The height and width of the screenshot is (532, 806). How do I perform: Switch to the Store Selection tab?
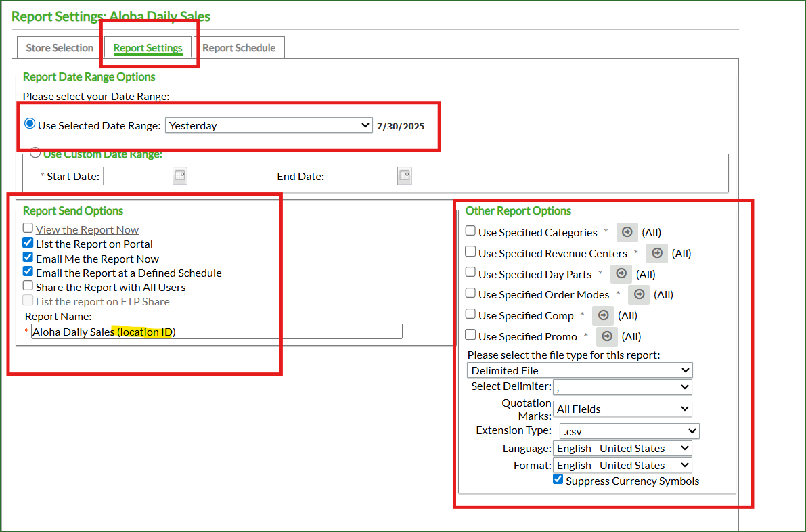tap(60, 48)
